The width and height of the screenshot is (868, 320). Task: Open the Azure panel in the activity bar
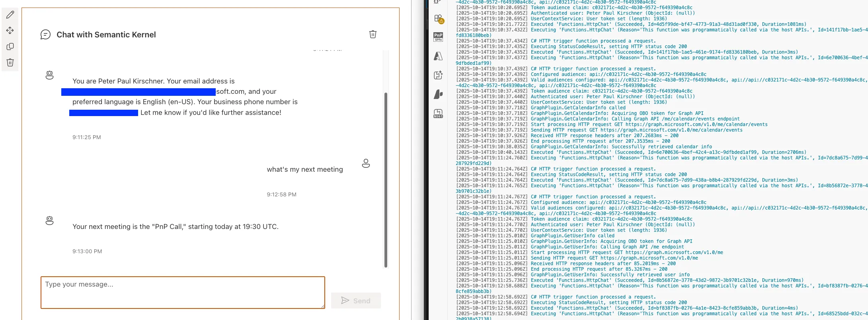tap(438, 56)
